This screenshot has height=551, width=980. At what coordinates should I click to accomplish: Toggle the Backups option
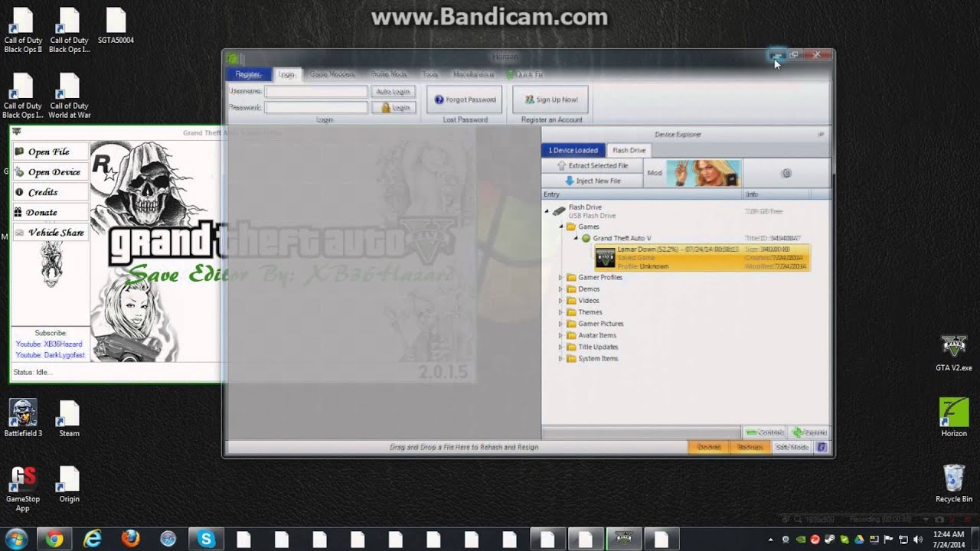coord(750,447)
